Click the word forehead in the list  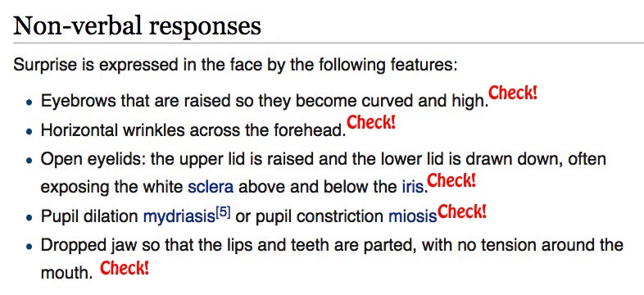click(310, 129)
